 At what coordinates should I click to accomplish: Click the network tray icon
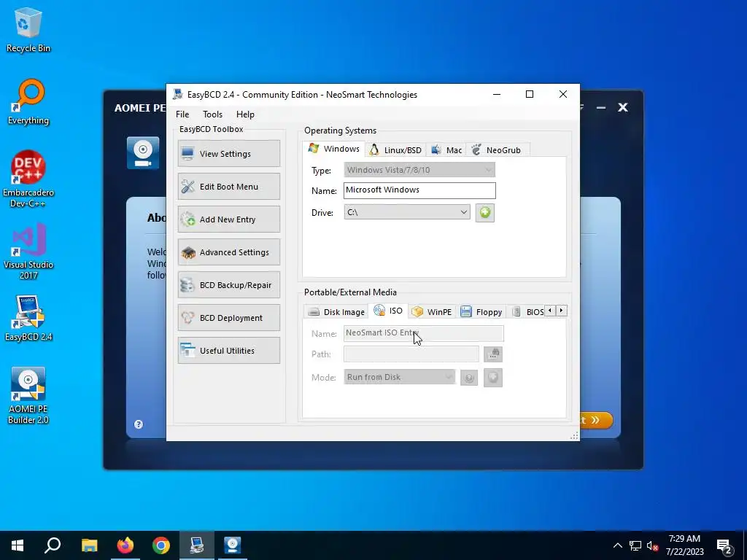pyautogui.click(x=635, y=545)
